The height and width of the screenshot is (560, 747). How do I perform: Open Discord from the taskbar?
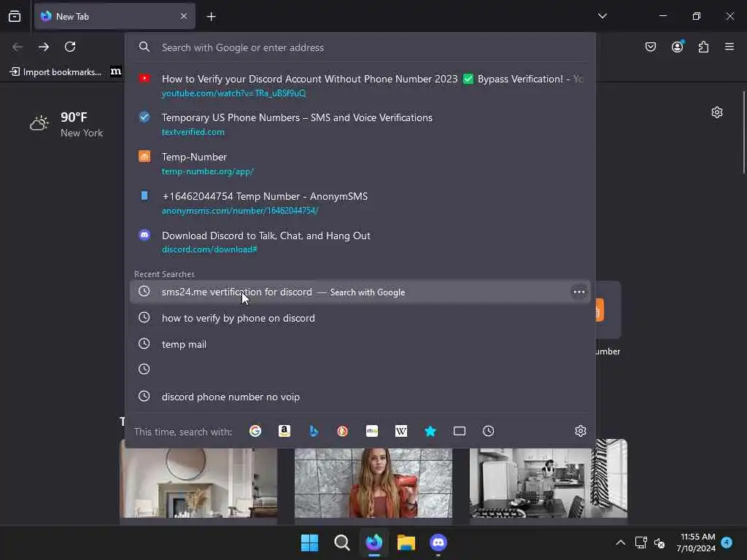coord(438,542)
